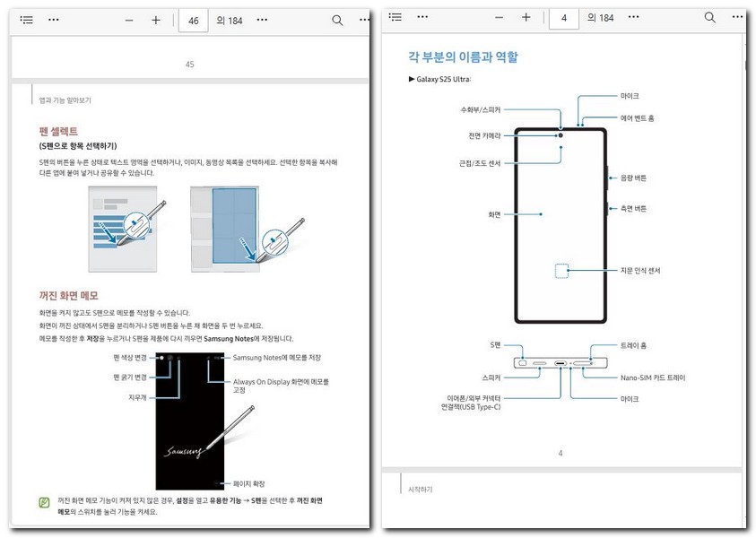Expand the ellipsis menu after the right page count

click(x=633, y=17)
